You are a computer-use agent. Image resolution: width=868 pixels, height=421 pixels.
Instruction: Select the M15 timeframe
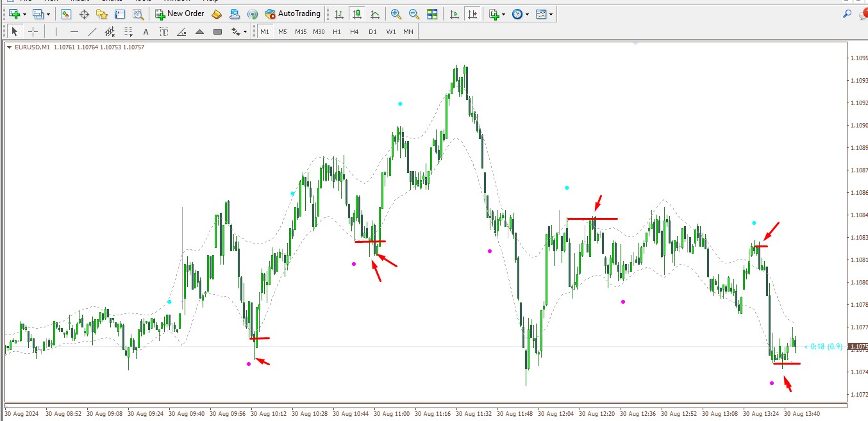[x=301, y=31]
